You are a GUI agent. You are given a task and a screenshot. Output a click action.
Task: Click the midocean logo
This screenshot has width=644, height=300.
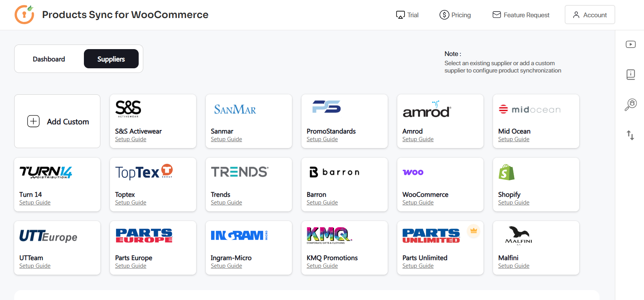click(x=529, y=110)
